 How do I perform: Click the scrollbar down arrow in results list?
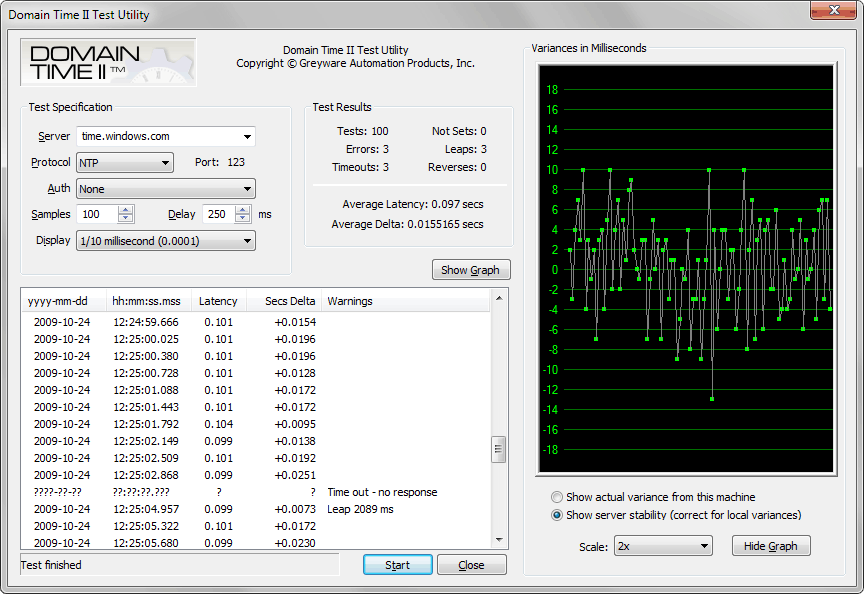point(498,537)
